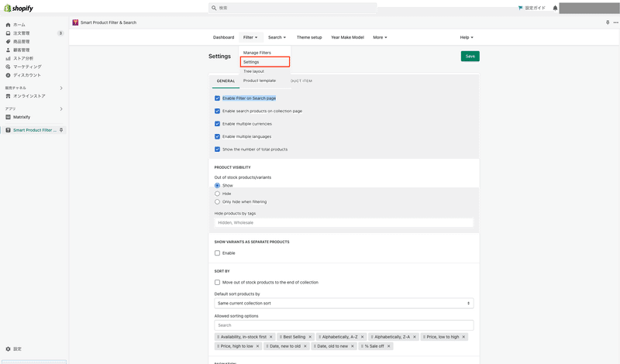Focus the top Shopify 検索 search field
620x364 pixels.
(293, 8)
